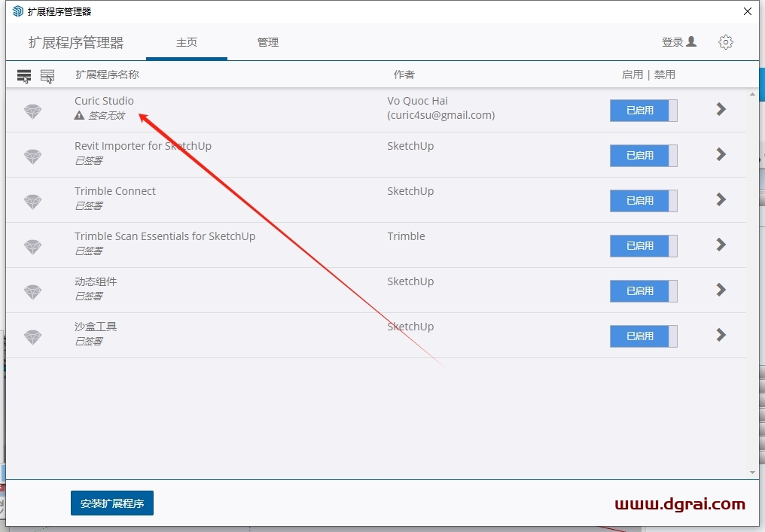
Task: Close the 扩展程序管理器 window
Action: point(748,11)
